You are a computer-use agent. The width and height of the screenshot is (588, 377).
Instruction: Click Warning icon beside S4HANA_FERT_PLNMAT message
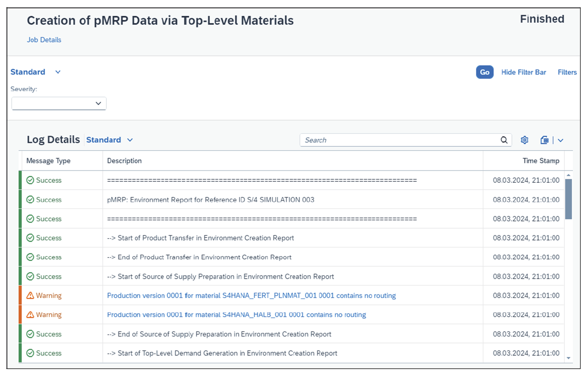tap(31, 295)
